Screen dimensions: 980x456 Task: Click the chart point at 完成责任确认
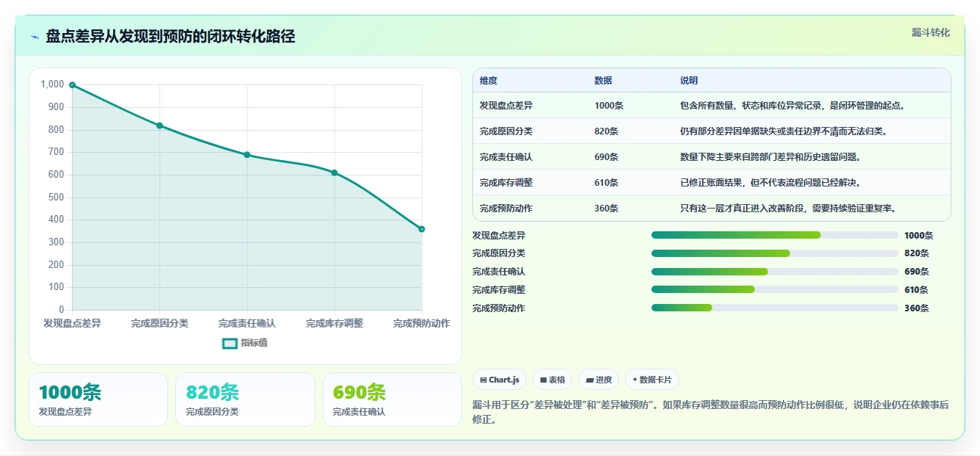pyautogui.click(x=247, y=155)
